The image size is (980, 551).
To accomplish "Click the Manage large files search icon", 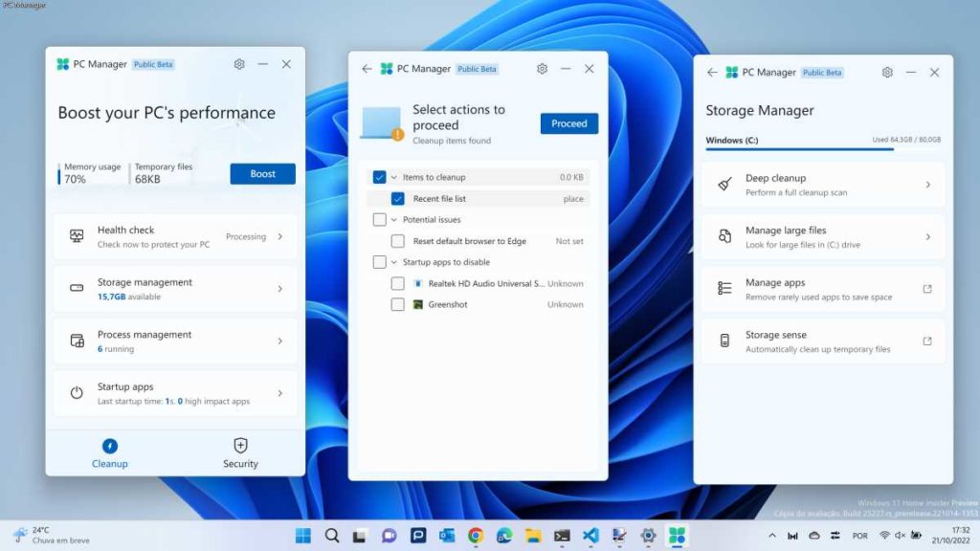I will click(x=724, y=236).
